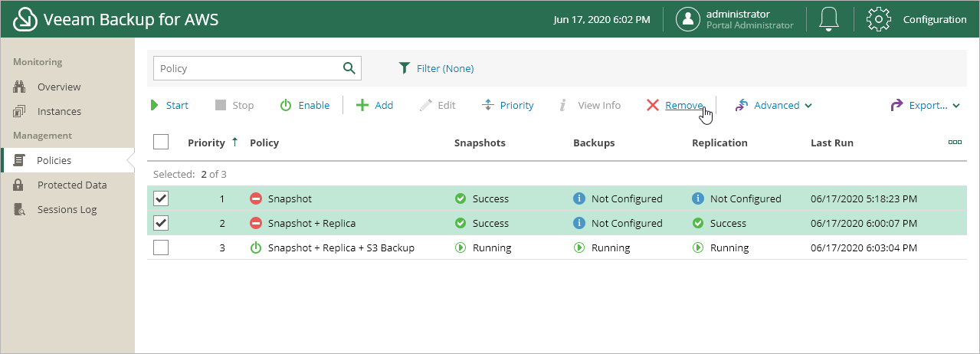This screenshot has width=980, height=354.
Task: Sort by Policy column header
Action: coord(264,143)
